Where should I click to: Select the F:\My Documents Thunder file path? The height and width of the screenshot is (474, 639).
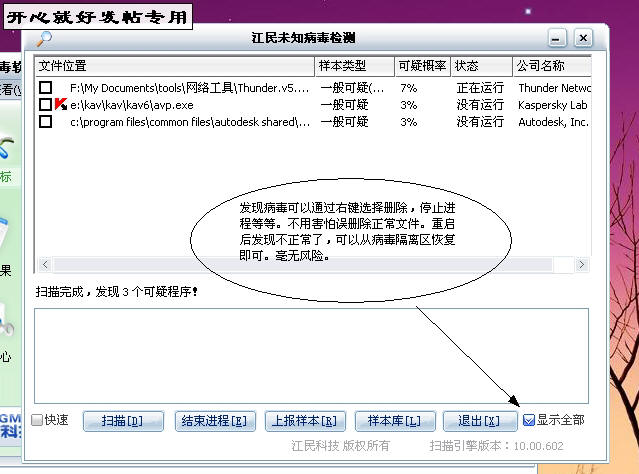coord(189,88)
